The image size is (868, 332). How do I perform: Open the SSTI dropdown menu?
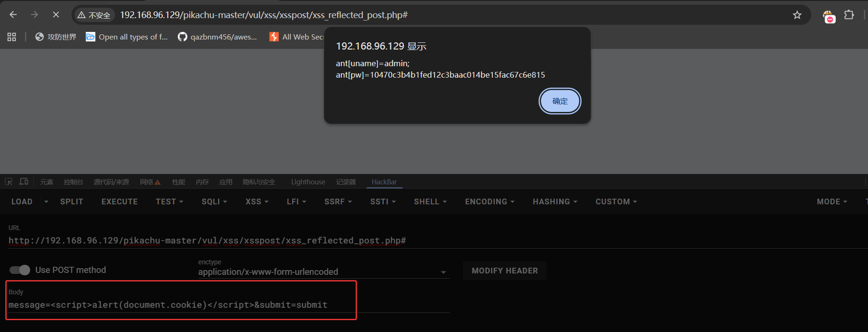pyautogui.click(x=383, y=201)
